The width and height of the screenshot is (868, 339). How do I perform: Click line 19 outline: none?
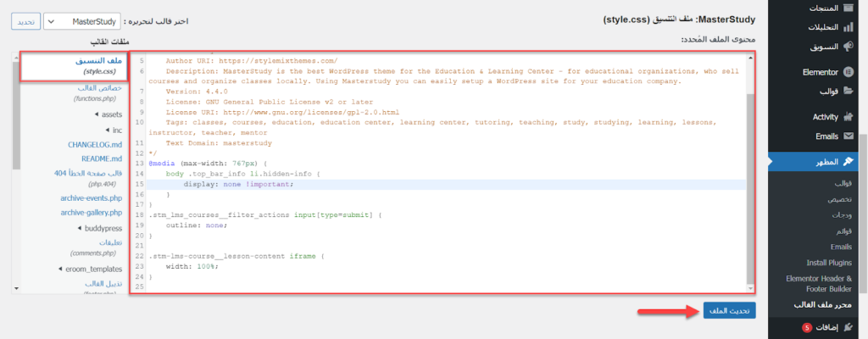[197, 225]
